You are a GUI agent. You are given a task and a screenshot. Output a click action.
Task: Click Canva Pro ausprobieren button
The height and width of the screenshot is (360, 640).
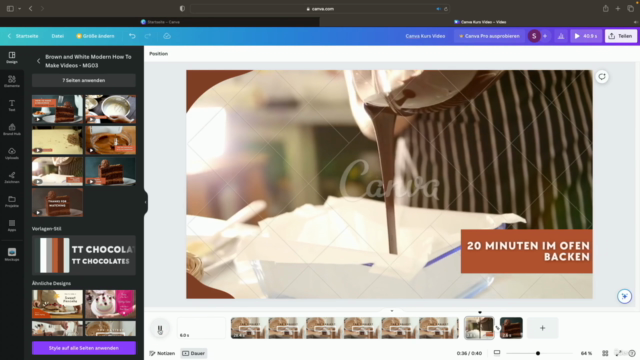489,36
